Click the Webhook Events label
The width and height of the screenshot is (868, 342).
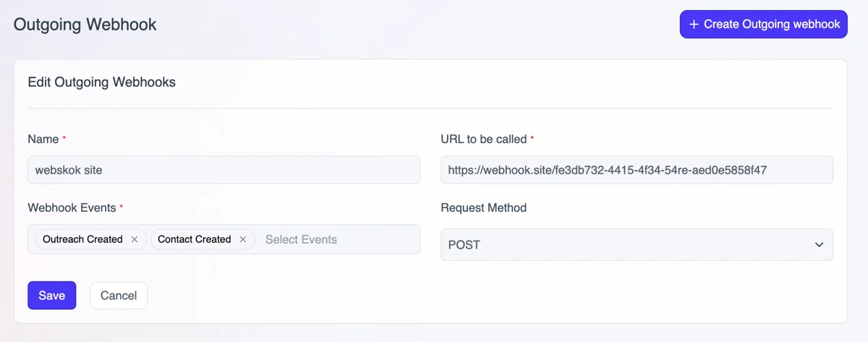pos(72,208)
